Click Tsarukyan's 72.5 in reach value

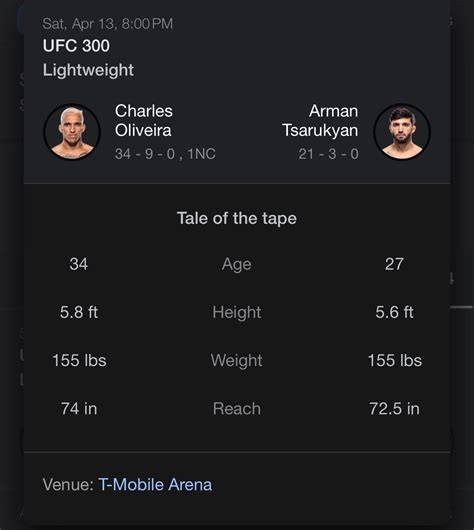click(394, 409)
